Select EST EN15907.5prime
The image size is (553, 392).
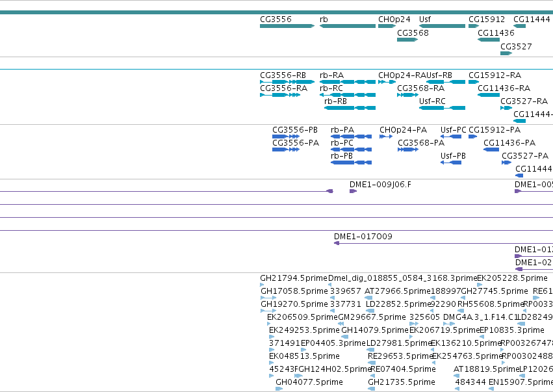click(491, 389)
